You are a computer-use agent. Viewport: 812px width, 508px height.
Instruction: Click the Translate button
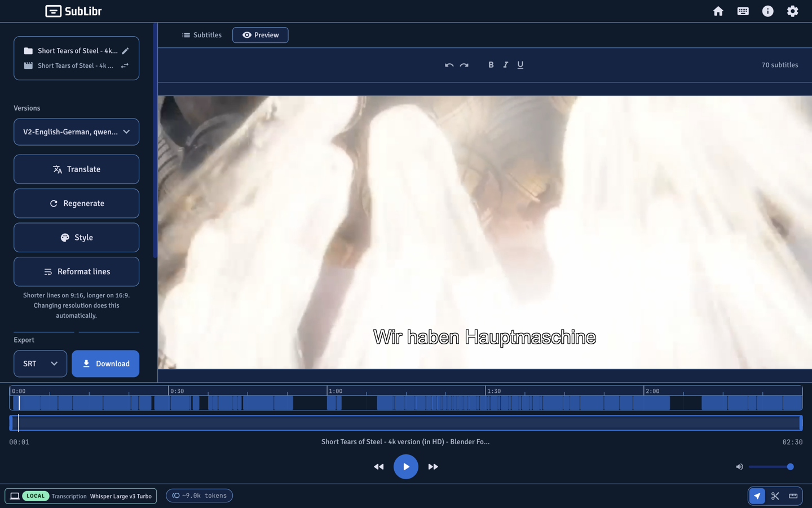76,169
